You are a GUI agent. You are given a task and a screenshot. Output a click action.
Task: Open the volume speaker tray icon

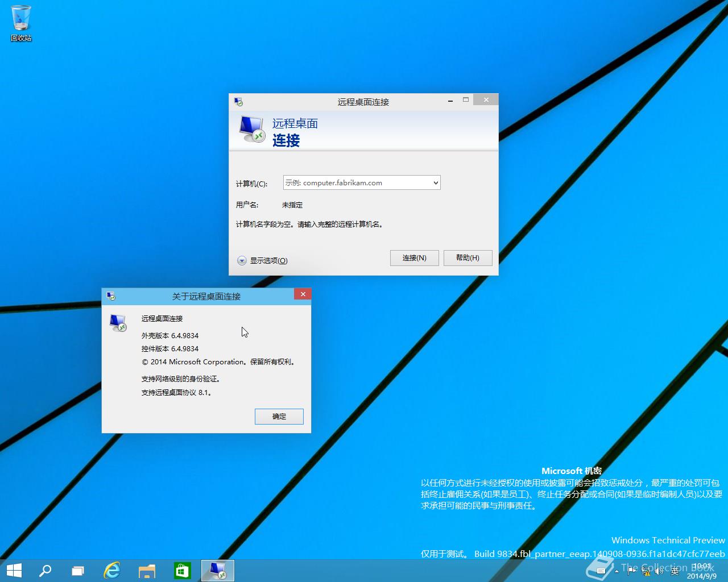pyautogui.click(x=659, y=571)
